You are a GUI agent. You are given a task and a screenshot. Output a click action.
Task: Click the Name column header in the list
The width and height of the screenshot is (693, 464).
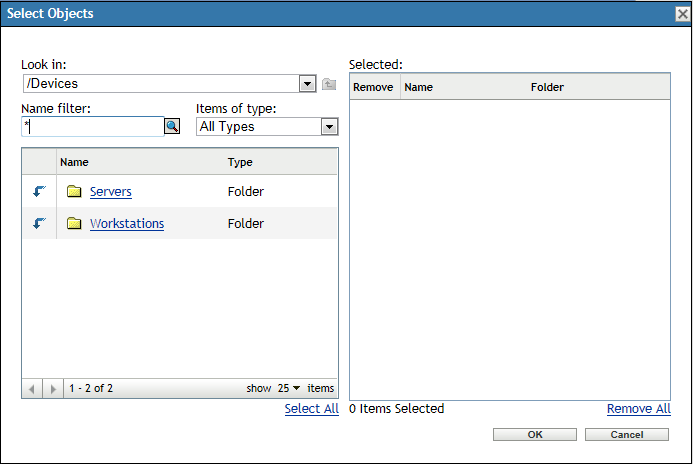click(x=74, y=162)
